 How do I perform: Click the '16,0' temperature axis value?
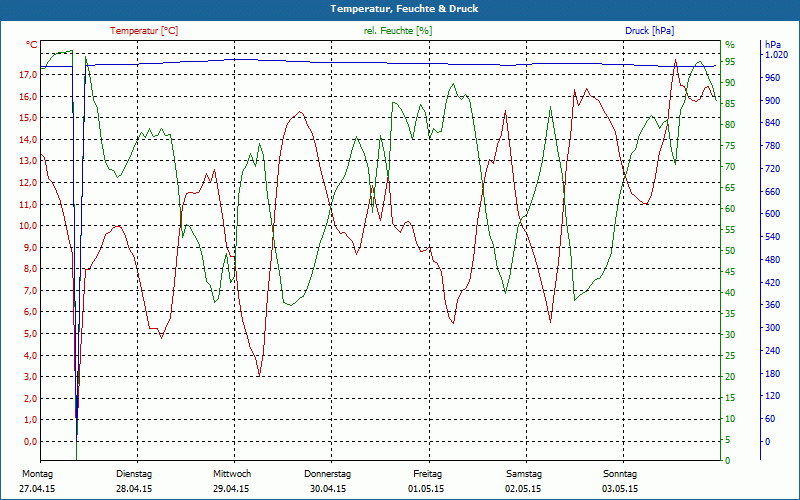point(28,97)
